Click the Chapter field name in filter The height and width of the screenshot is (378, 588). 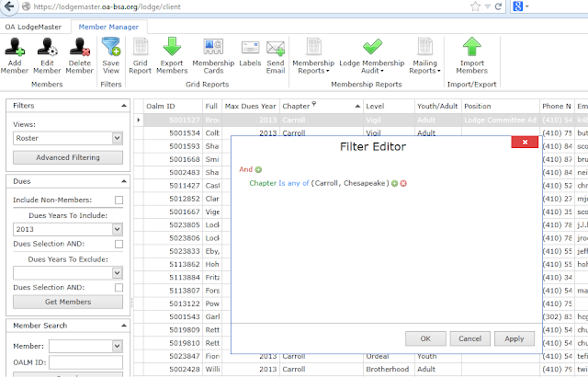click(263, 183)
